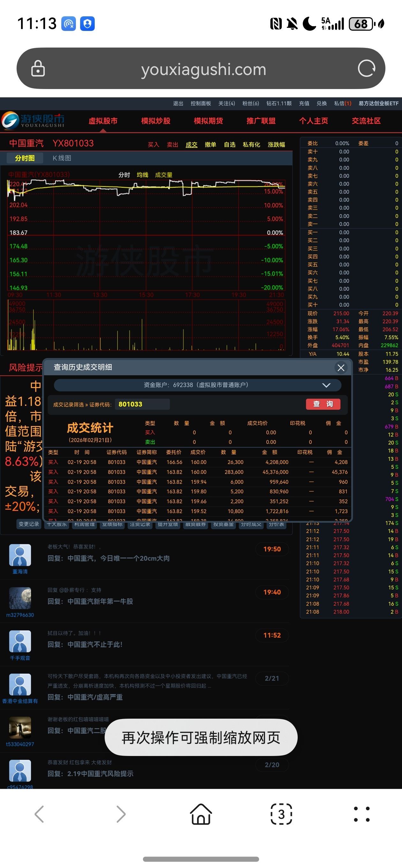The width and height of the screenshot is (402, 868).
Task: Close the 查询历史成交明细 dialog
Action: 341,368
